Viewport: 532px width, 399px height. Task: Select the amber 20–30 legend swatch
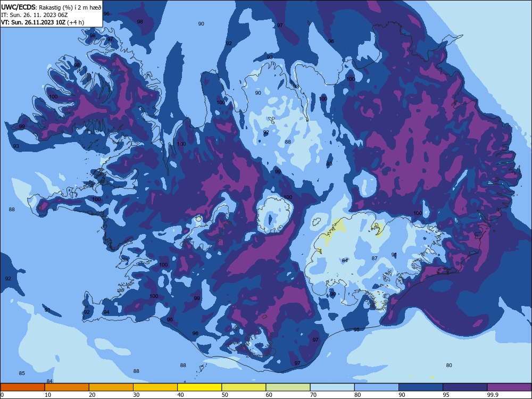pos(111,387)
